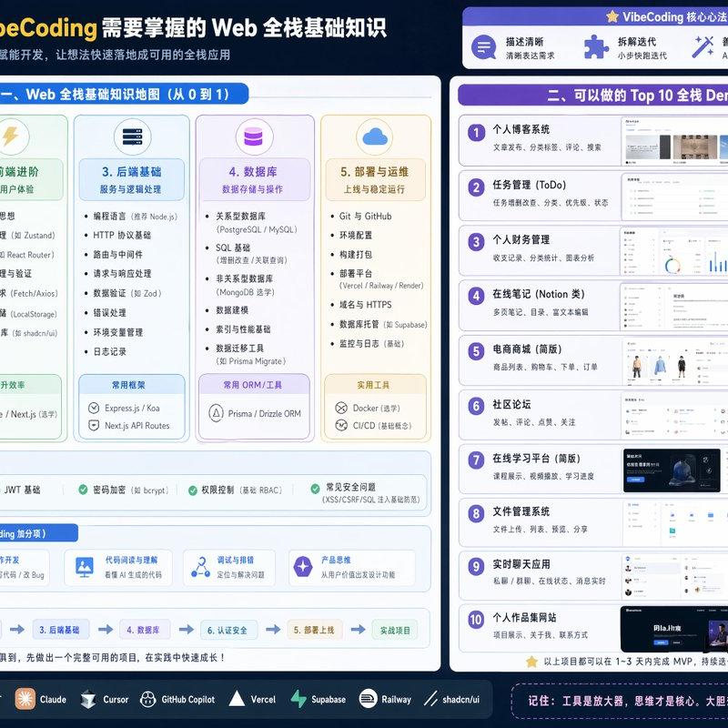Open the 在线学习平台 dark preview thumbnail
Viewport: 728px width, 728px height.
pyautogui.click(x=672, y=470)
